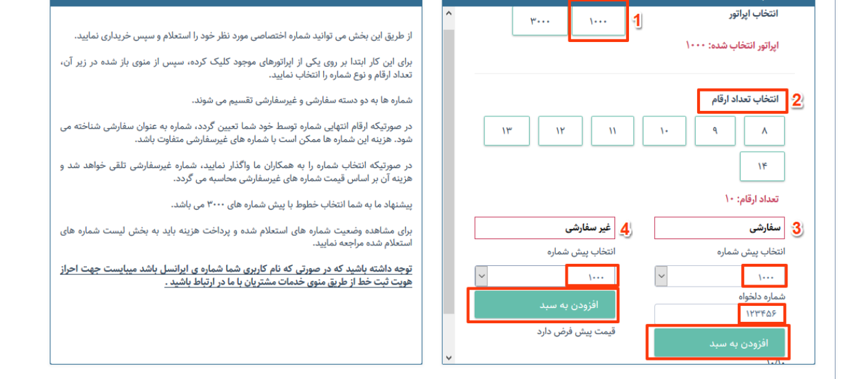Image resolution: width=868 pixels, height=379 pixels.
Task: Select operator 1000 button
Action: point(598,21)
